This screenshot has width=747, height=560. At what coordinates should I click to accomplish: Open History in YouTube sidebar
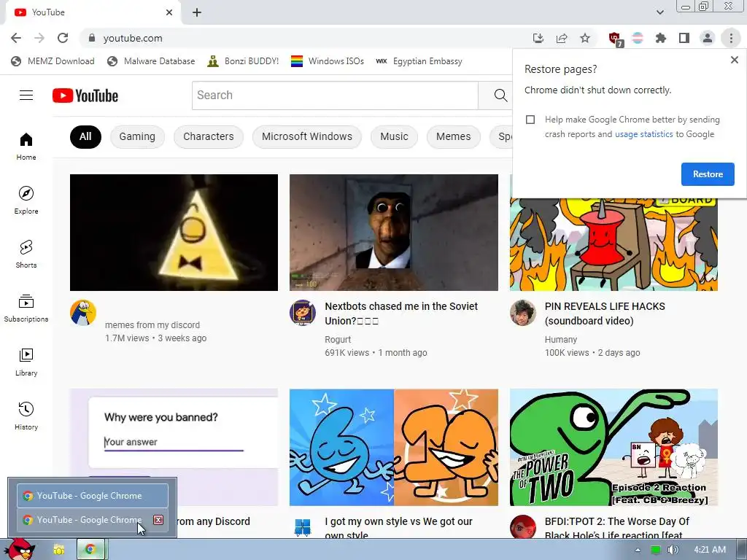26,416
